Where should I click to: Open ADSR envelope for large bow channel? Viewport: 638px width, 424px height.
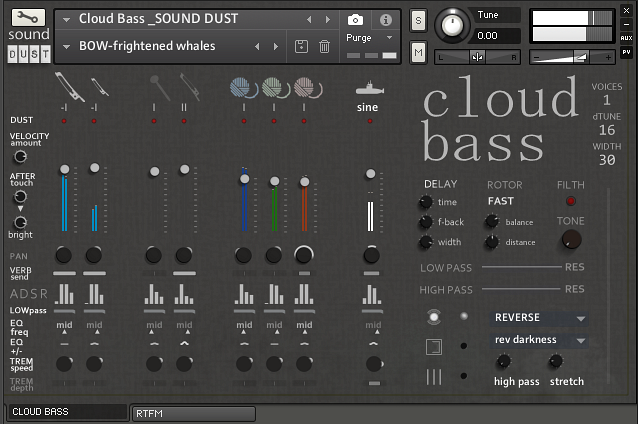(64, 294)
